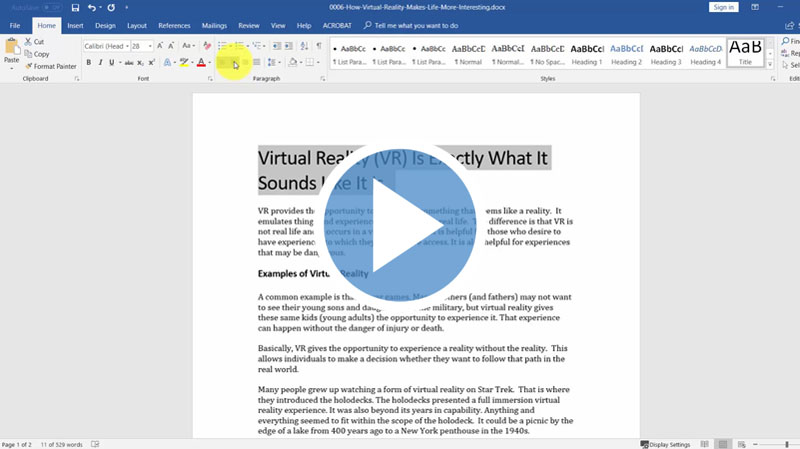Image resolution: width=800 pixels, height=449 pixels.
Task: Play the video with the center button
Action: tap(399, 225)
